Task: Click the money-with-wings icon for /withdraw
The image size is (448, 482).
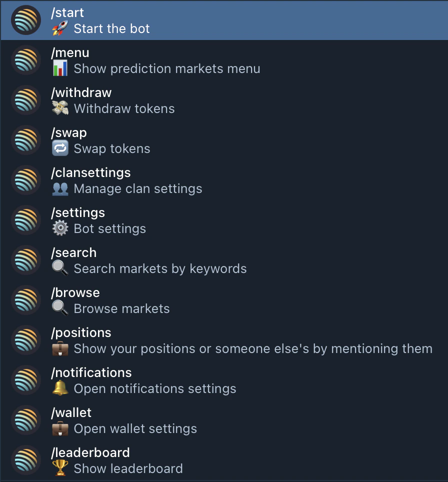Action: coord(60,108)
